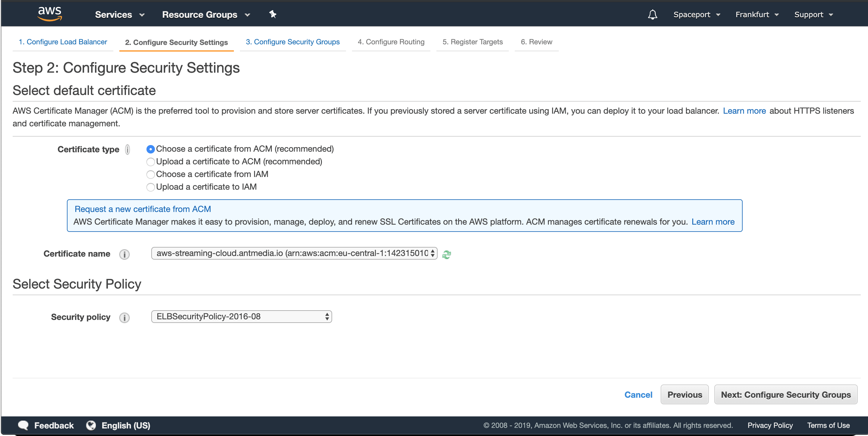Click Next: Configure Security Groups button
868x436 pixels.
(785, 394)
